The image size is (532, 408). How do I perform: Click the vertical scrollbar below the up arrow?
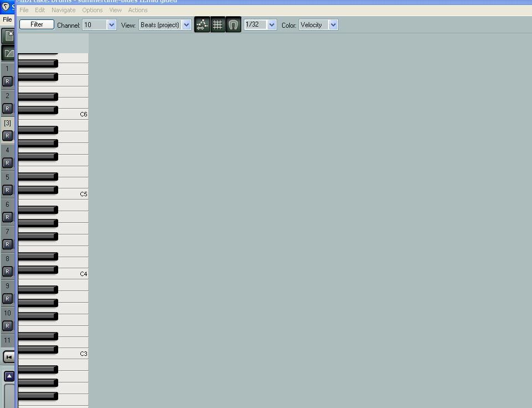9,396
